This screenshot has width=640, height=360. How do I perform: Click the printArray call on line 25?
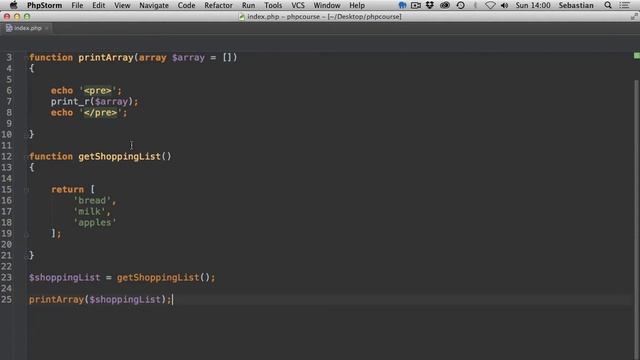(x=56, y=300)
